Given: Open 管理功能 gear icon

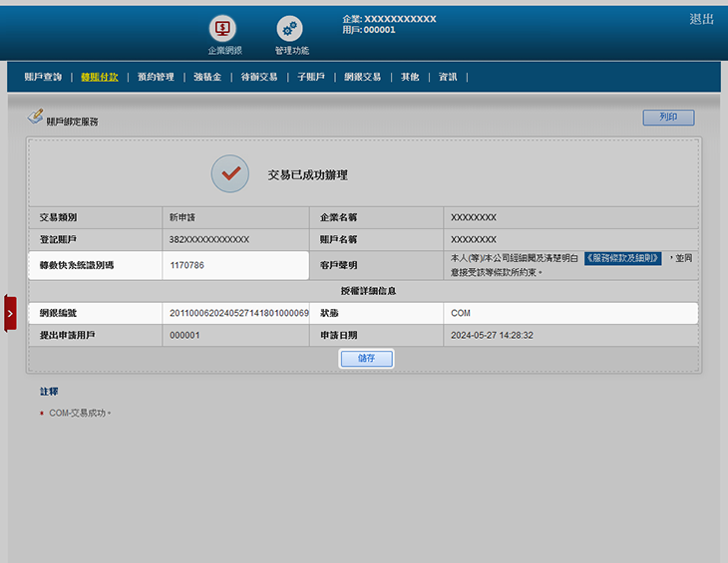Looking at the screenshot, I should coord(290,29).
